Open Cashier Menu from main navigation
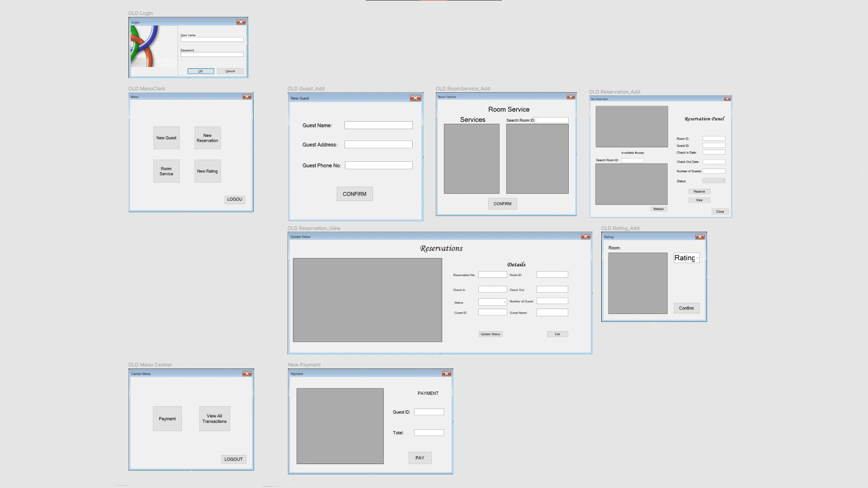This screenshot has width=868, height=488. [150, 364]
